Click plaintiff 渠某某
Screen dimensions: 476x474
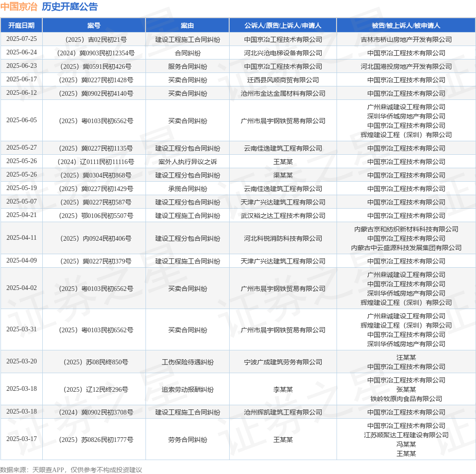tap(283, 175)
